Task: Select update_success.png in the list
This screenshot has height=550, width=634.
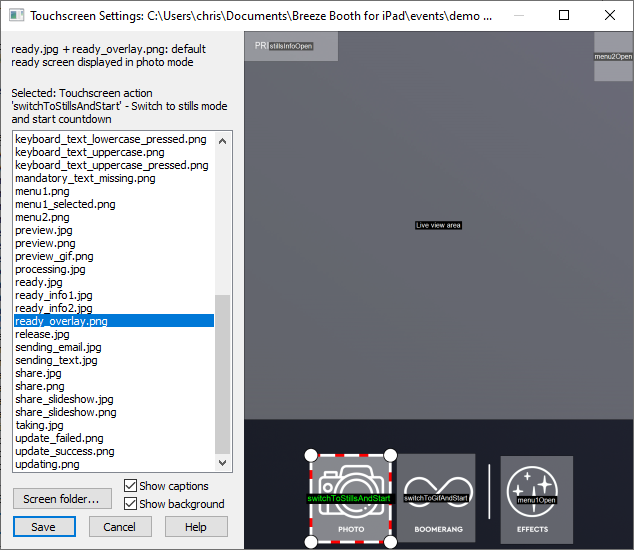Action: 114,451
